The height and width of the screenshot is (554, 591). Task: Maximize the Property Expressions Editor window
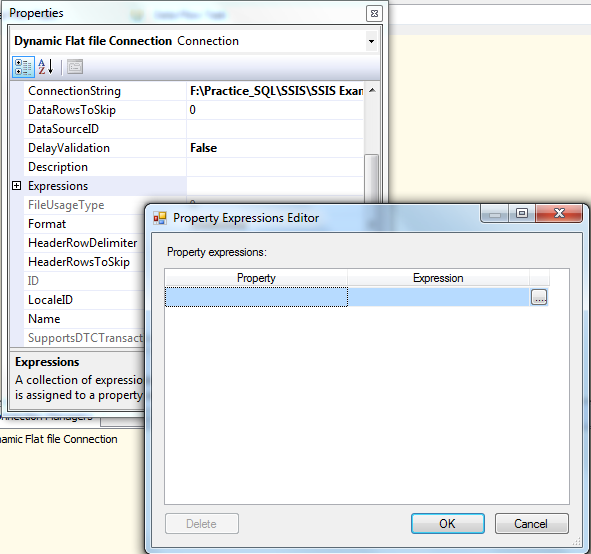click(522, 214)
